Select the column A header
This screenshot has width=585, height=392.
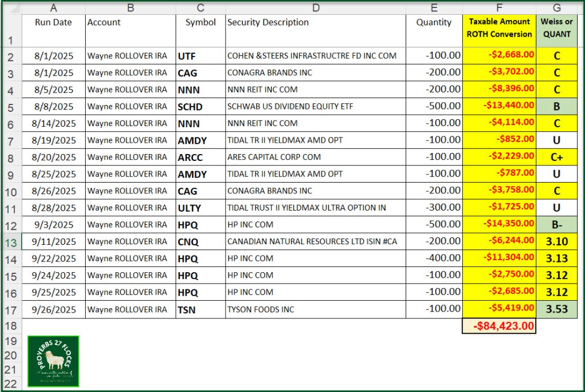[x=53, y=8]
